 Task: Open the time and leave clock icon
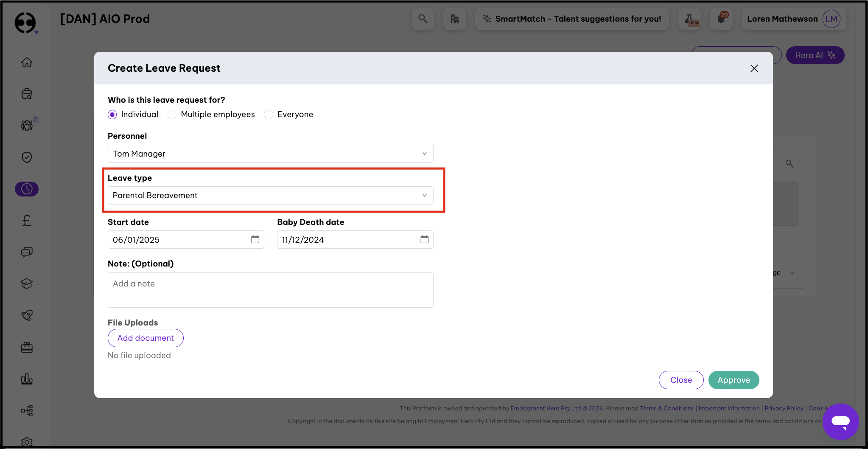(x=27, y=189)
